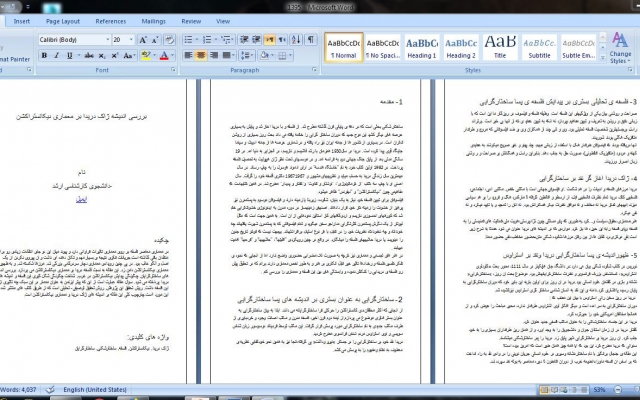The width and height of the screenshot is (640, 400).
Task: Apply the Normal style
Action: point(344,48)
